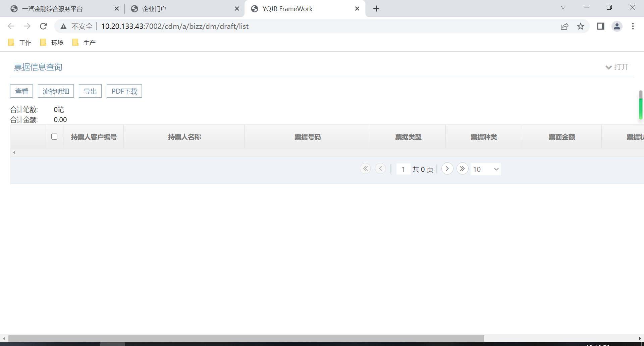The image size is (644, 346).
Task: Select the YQJR FrameWork tab
Action: [305, 9]
